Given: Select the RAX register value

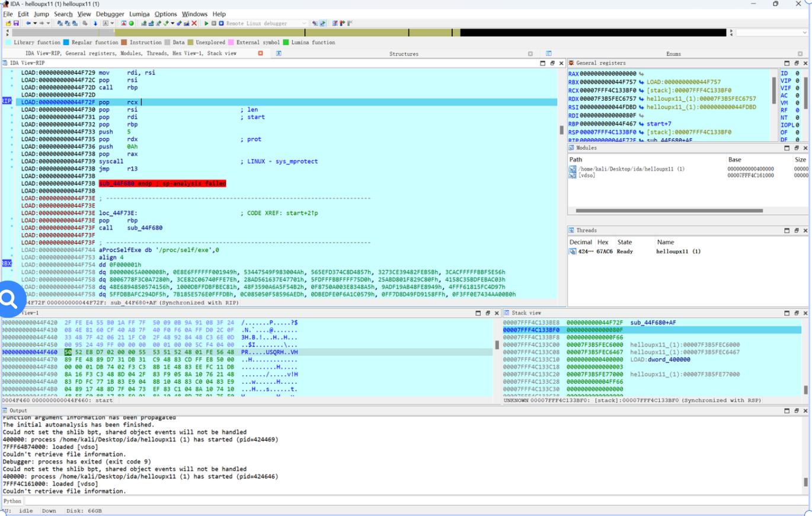Looking at the screenshot, I should pos(608,73).
